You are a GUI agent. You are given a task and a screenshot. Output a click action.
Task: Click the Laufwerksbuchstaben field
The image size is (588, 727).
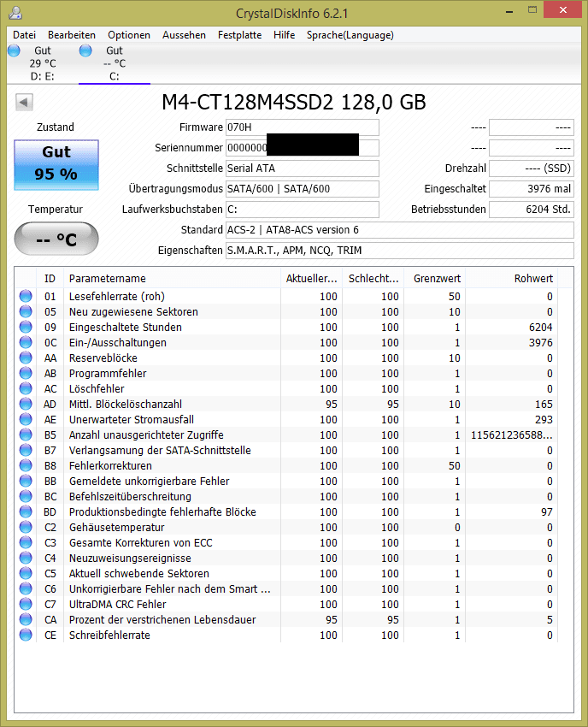(x=302, y=209)
